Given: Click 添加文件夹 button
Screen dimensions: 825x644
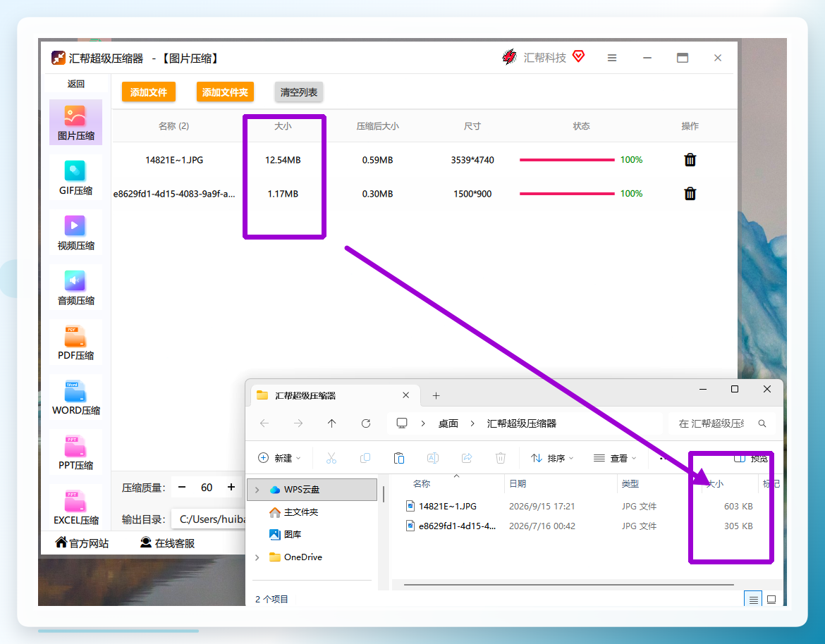Looking at the screenshot, I should [225, 92].
